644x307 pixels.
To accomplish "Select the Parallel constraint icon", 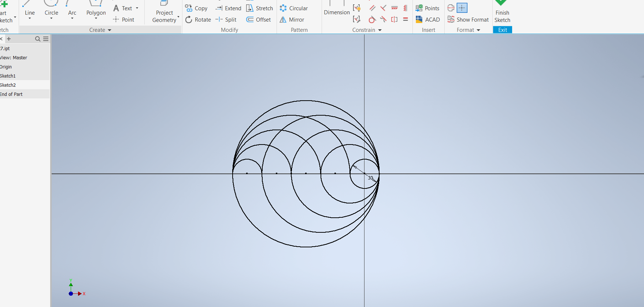I will [372, 8].
